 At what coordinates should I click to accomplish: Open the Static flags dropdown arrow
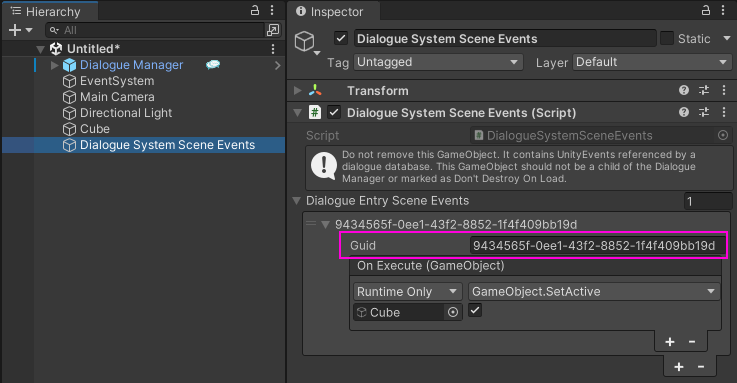(726, 38)
